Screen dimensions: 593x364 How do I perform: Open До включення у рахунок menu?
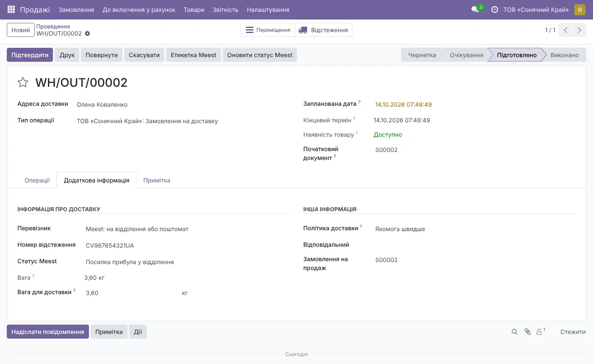(x=139, y=9)
